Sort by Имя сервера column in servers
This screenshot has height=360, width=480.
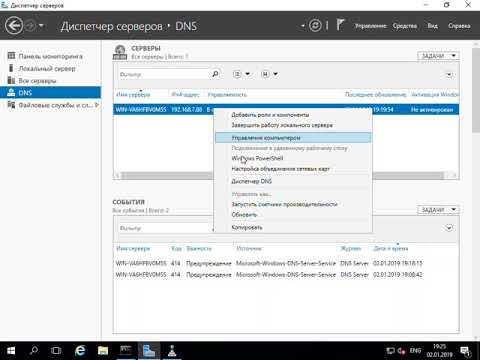tap(133, 95)
